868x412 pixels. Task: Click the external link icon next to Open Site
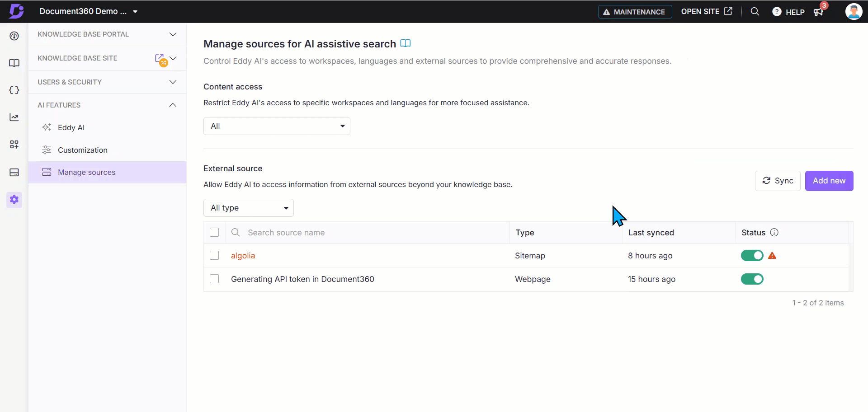coord(728,11)
